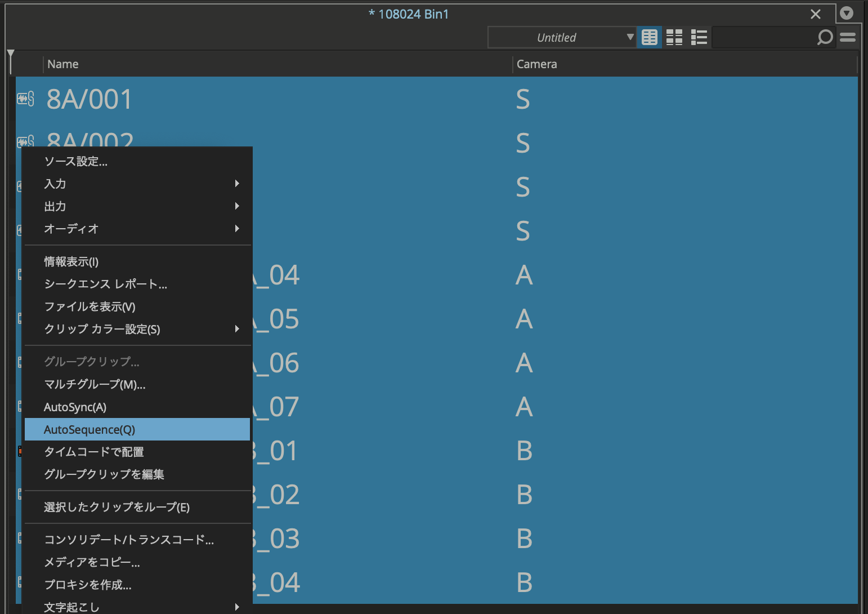
Task: Expand the オーディオ submenu
Action: pos(137,229)
